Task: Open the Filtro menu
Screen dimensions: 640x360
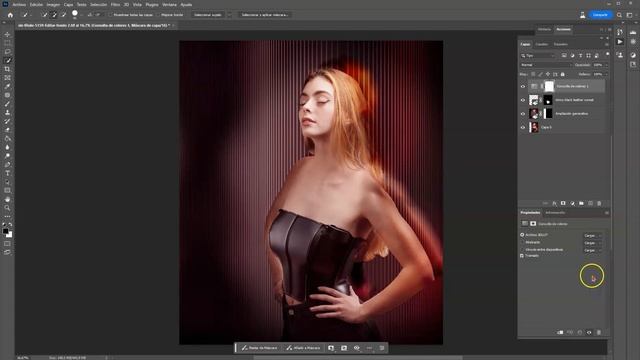Action: pos(116,4)
